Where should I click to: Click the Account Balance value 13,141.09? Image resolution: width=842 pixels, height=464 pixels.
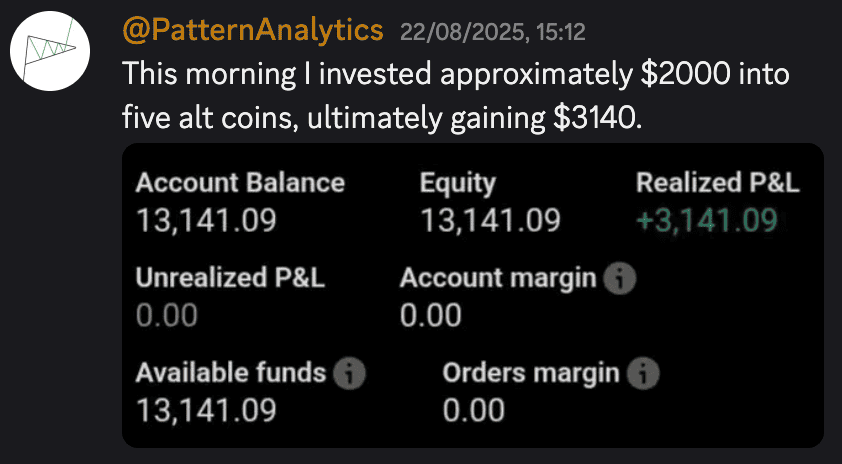[206, 220]
